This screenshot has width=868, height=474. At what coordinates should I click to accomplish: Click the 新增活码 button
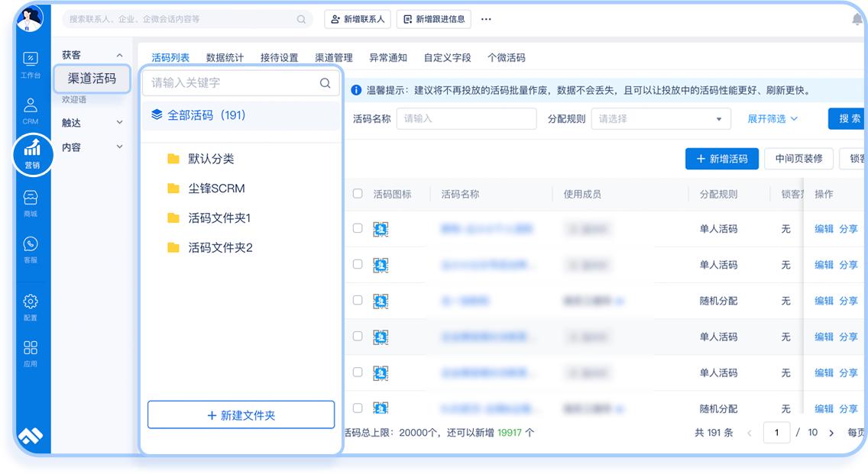(x=721, y=159)
